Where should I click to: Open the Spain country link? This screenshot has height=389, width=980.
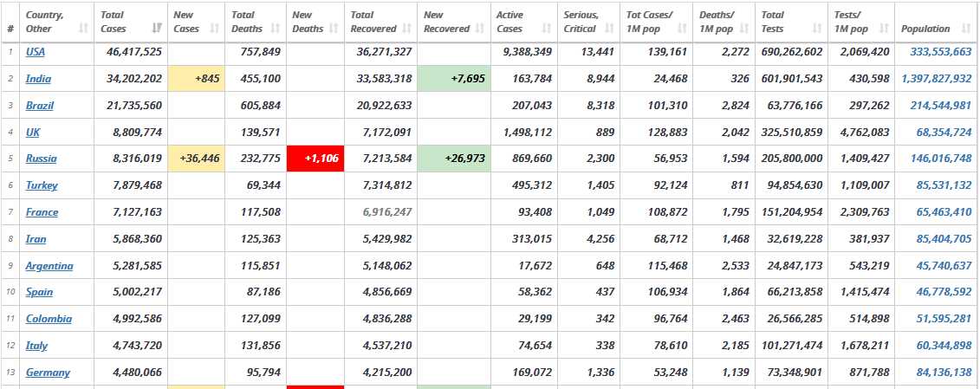[39, 292]
